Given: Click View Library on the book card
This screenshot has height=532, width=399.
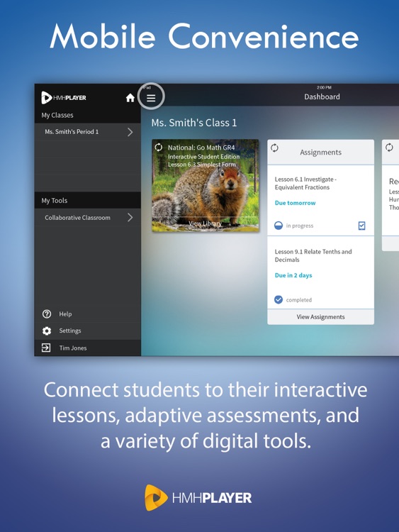Looking at the screenshot, I should (x=205, y=223).
